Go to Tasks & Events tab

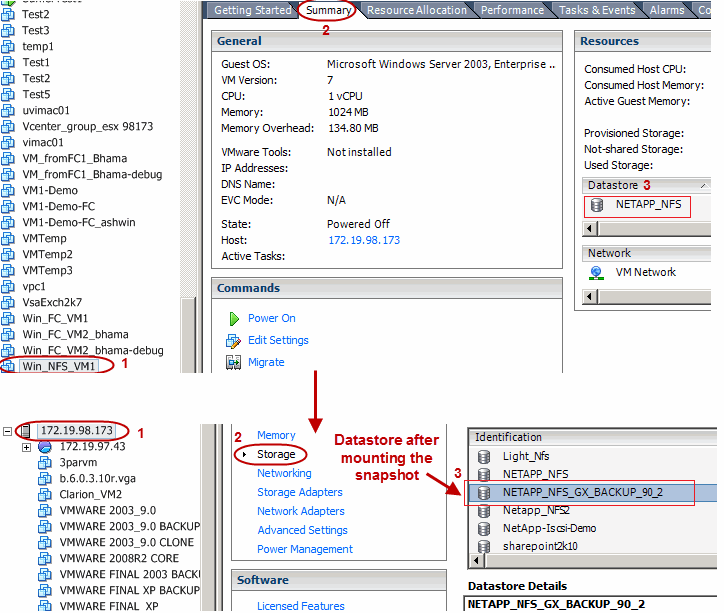(597, 10)
